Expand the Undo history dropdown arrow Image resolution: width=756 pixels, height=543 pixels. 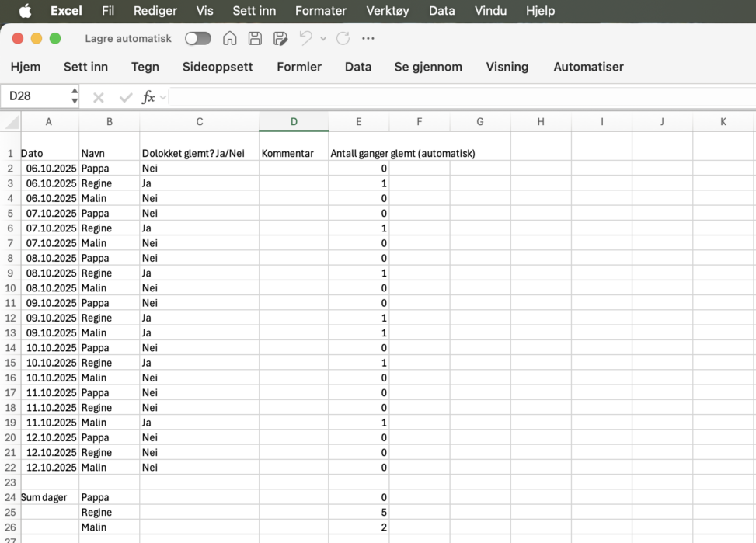pos(323,39)
